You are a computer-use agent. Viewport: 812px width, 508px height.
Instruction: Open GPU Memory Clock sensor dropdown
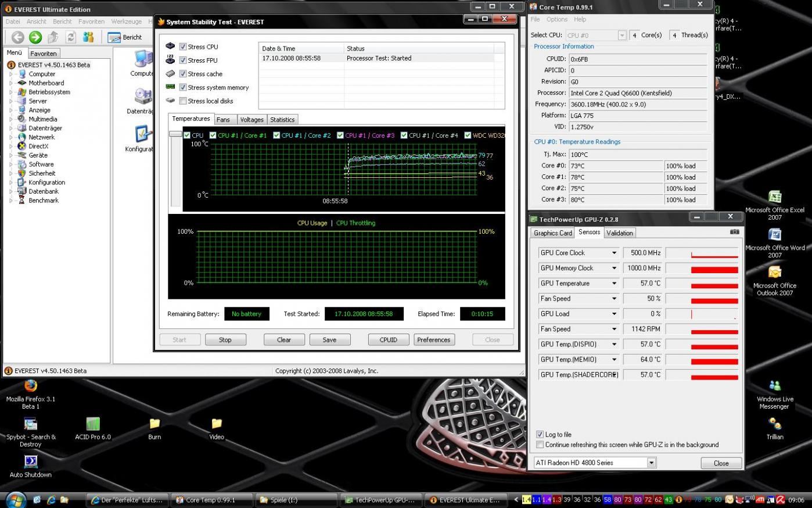pos(614,268)
